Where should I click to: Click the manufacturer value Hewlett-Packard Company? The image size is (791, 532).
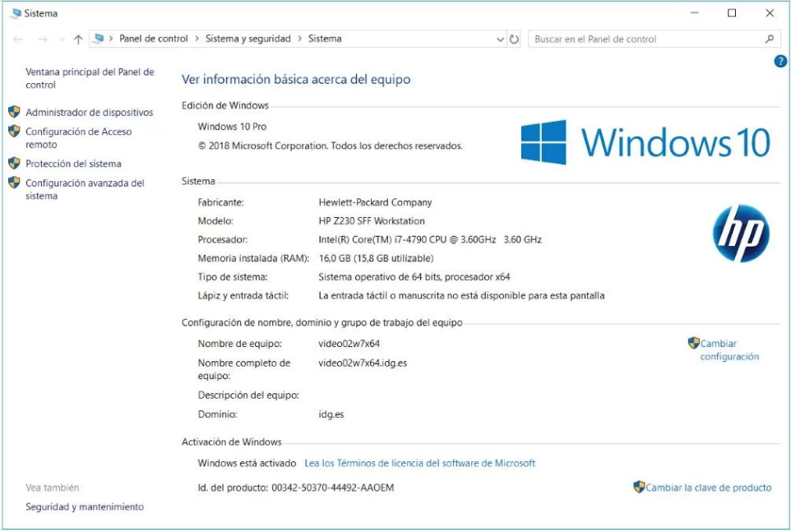pyautogui.click(x=375, y=202)
